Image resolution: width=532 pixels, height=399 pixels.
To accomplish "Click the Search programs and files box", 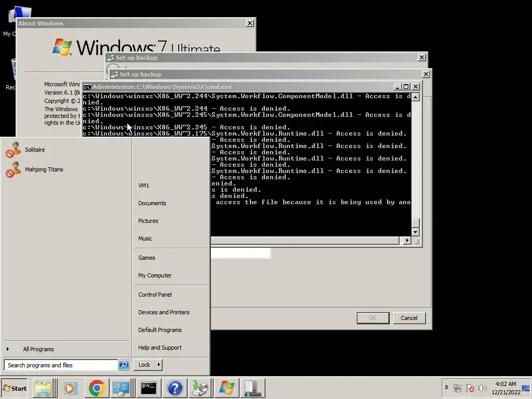I will [61, 365].
